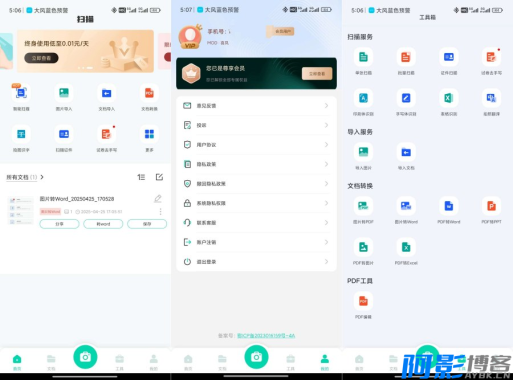Image resolution: width=513 pixels, height=380 pixels.
Task: Select 首页 tab on scan home screen
Action: click(17, 362)
